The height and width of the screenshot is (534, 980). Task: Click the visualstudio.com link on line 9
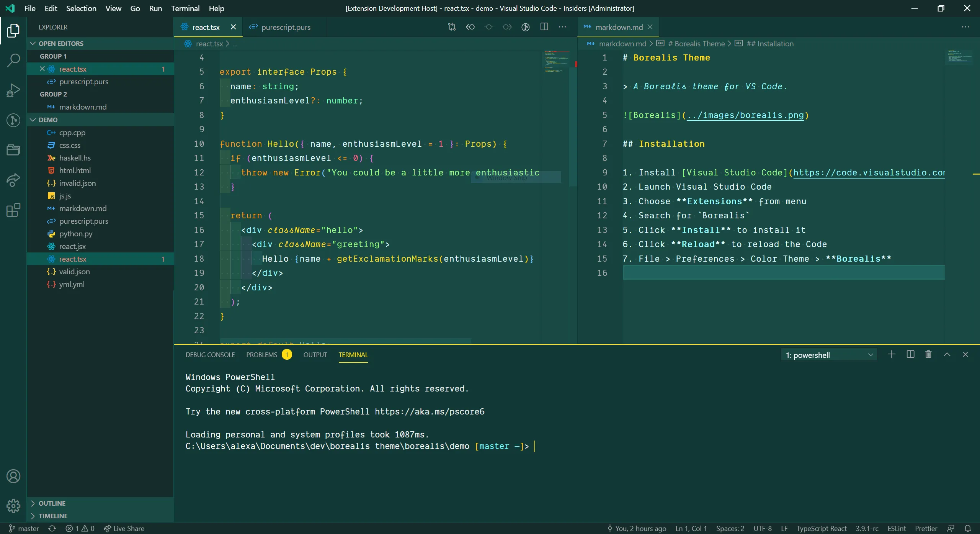click(x=869, y=173)
